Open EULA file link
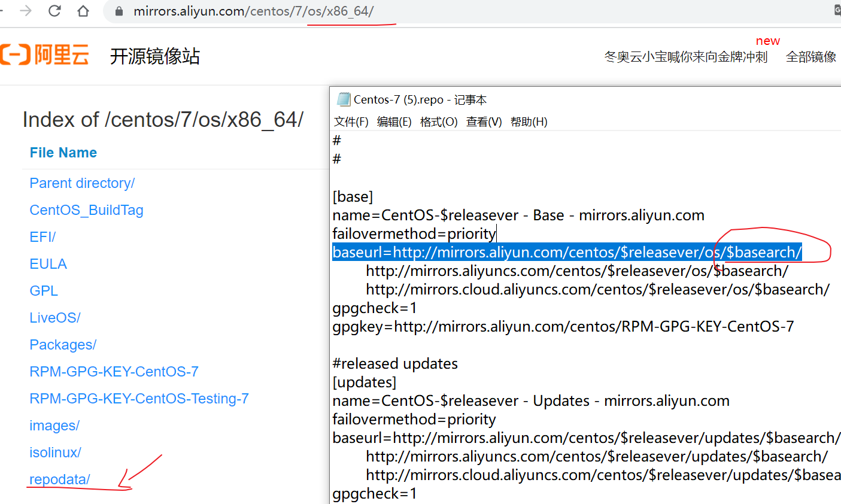The width and height of the screenshot is (841, 504). point(48,264)
